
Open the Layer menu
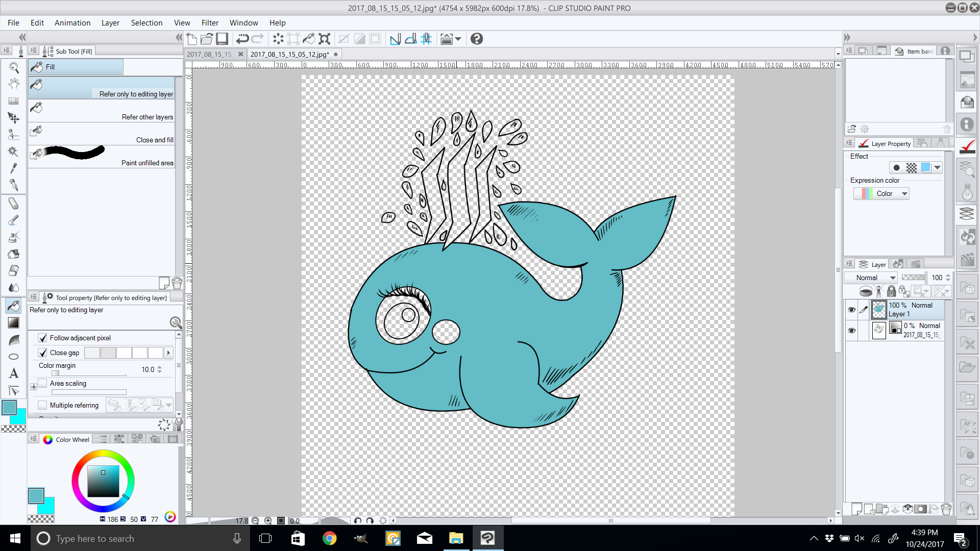click(x=110, y=22)
